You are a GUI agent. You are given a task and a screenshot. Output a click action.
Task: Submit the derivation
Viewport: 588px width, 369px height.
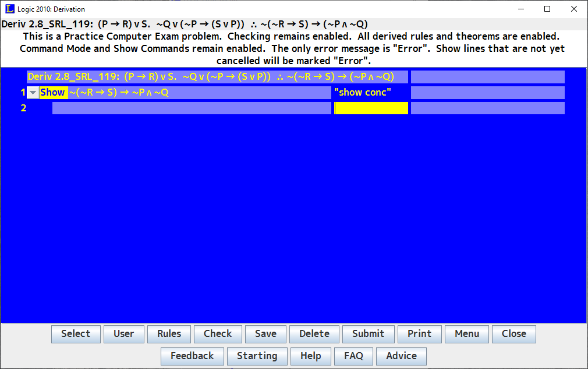[369, 333]
